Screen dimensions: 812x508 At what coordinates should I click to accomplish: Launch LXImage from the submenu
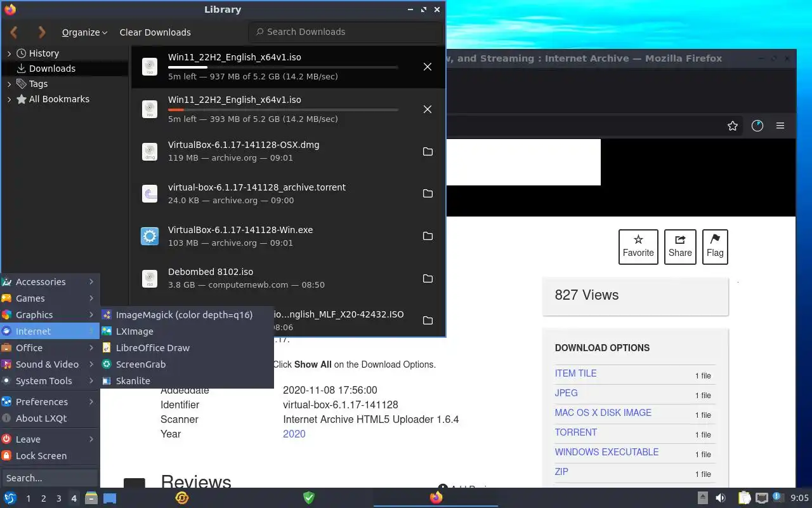[x=187, y=331]
